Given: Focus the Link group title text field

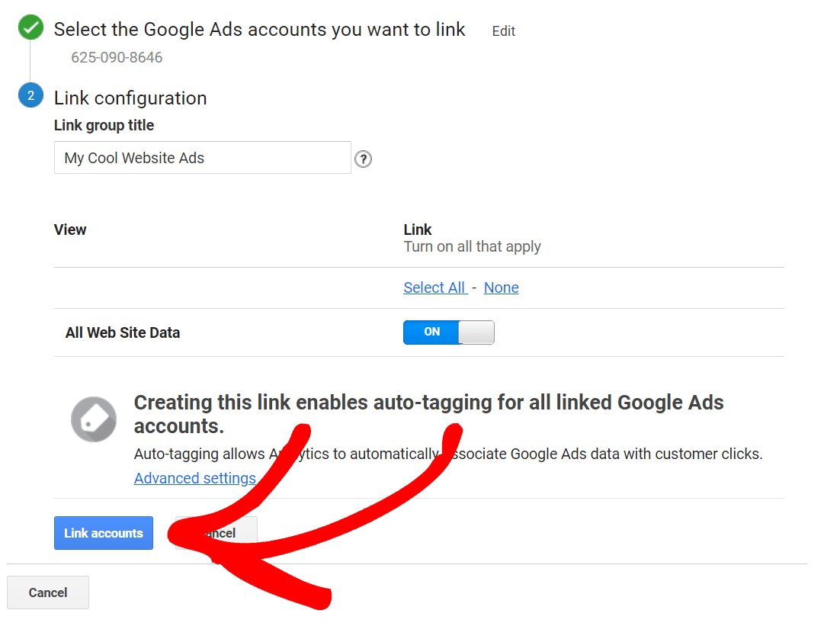Looking at the screenshot, I should pyautogui.click(x=203, y=158).
